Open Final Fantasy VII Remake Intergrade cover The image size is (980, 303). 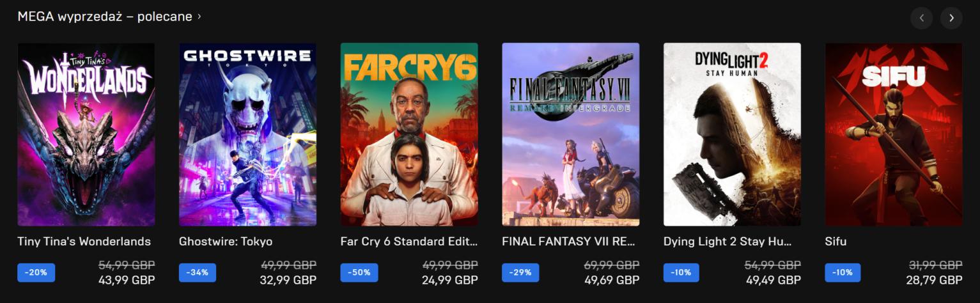(571, 134)
